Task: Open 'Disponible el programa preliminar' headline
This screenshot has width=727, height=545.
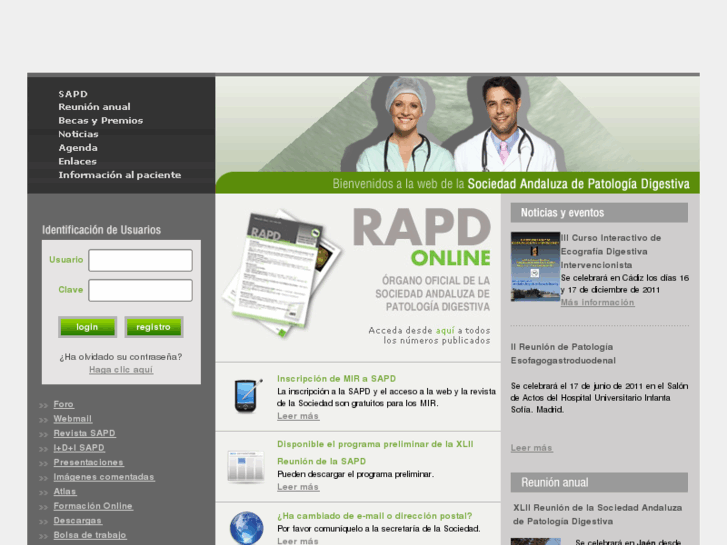Action: pos(375,453)
